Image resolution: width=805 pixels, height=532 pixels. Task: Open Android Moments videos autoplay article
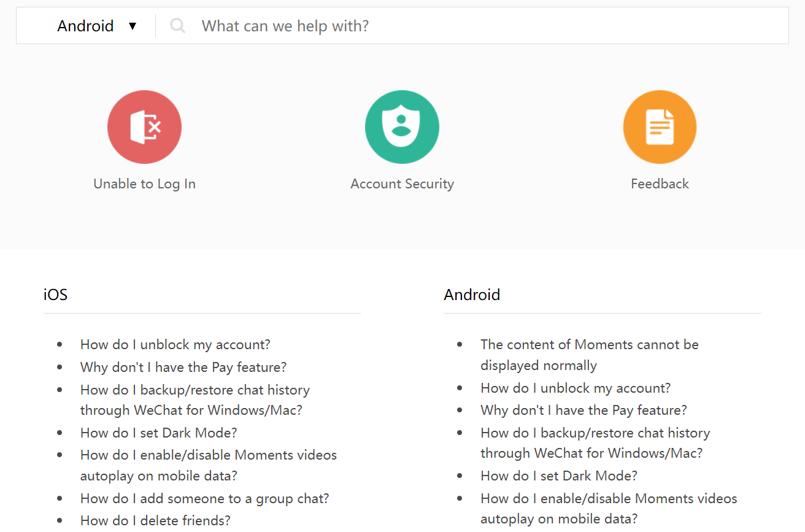(x=609, y=498)
